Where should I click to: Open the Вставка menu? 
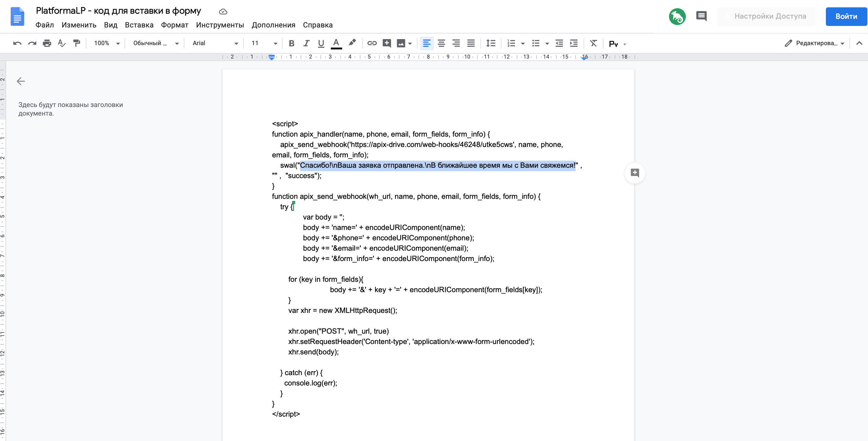(139, 25)
